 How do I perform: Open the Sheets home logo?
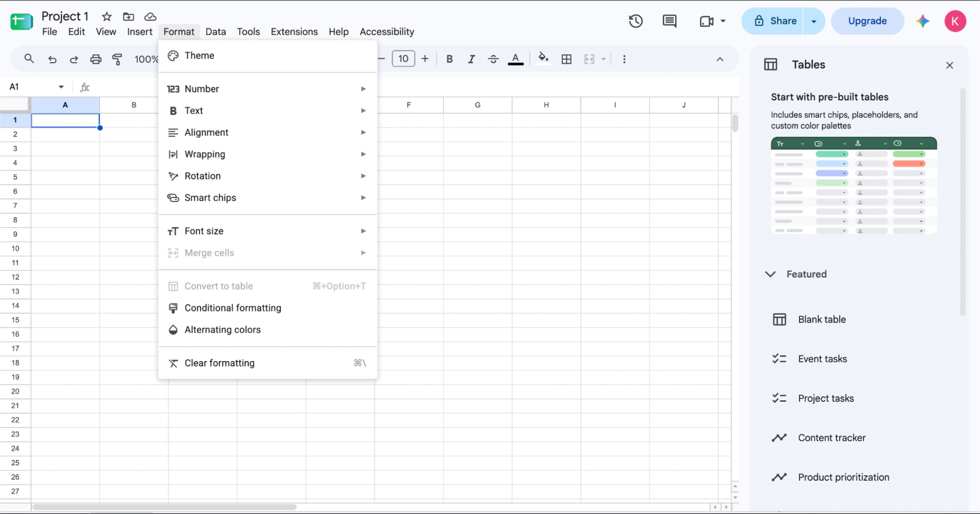pos(22,22)
